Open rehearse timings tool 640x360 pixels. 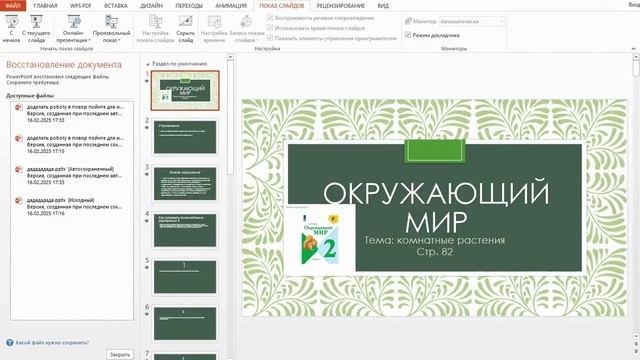coord(214,29)
